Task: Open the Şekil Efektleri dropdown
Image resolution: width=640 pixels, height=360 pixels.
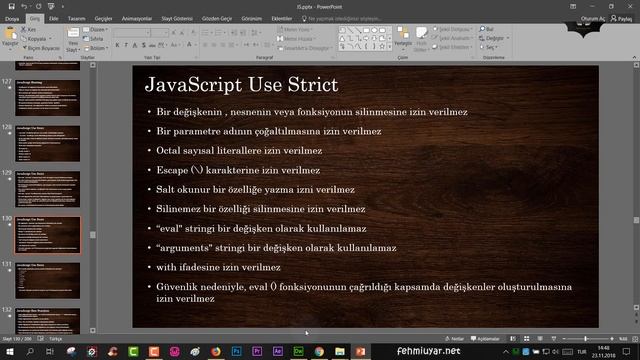Action: point(453,47)
